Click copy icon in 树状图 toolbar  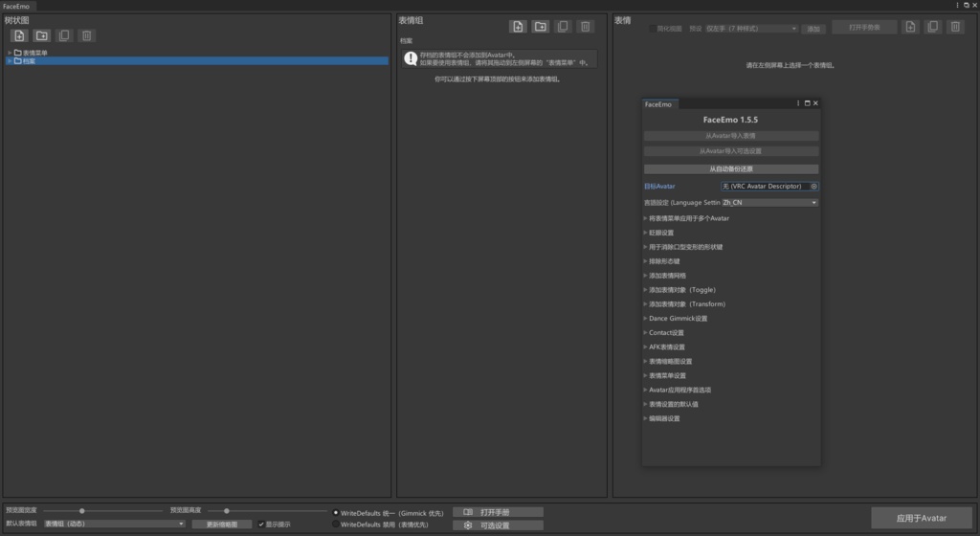64,35
